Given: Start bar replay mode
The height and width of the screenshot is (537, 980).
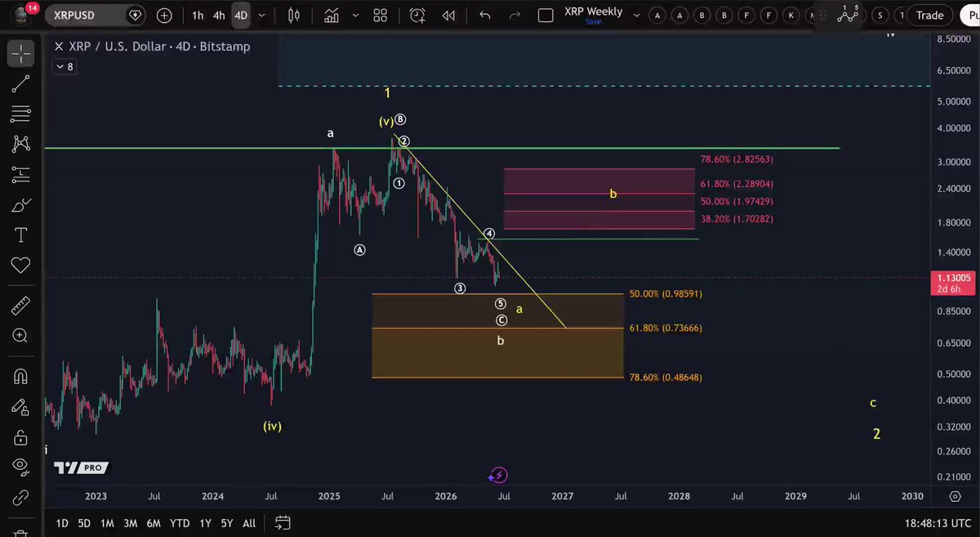Looking at the screenshot, I should point(448,15).
